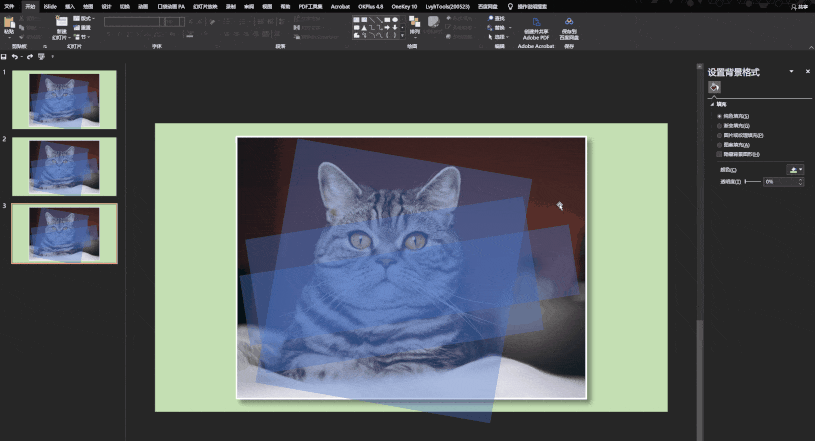Switch to the Design ribbon tab
815x441 pixels.
[x=107, y=7]
